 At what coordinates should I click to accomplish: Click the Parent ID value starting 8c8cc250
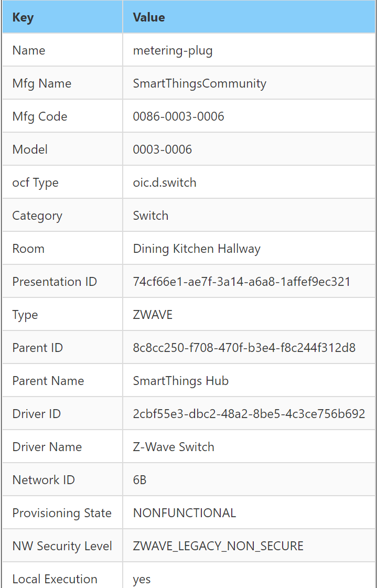click(244, 348)
